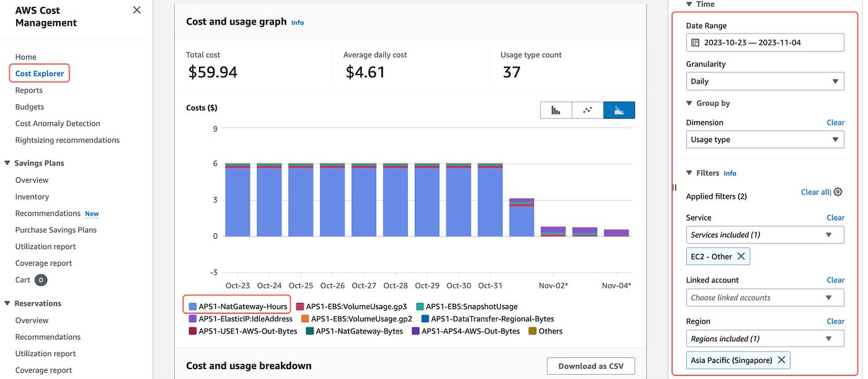The height and width of the screenshot is (379, 868).
Task: Switch to bar chart view
Action: pyautogui.click(x=556, y=110)
